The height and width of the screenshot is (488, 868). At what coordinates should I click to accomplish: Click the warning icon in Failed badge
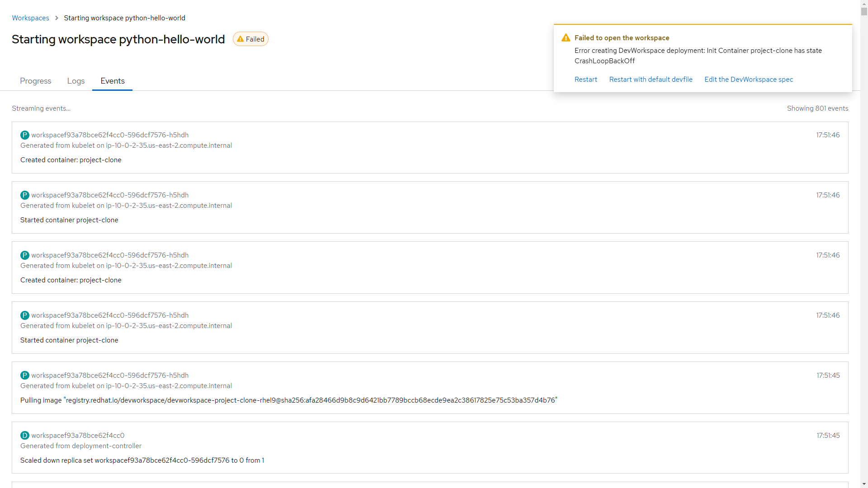[x=240, y=39]
